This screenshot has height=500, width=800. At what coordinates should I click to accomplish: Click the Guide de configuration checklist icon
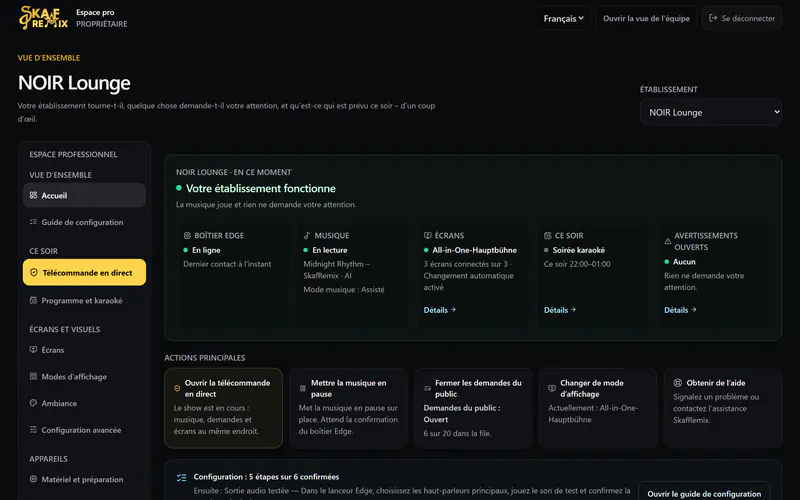pyautogui.click(x=33, y=222)
